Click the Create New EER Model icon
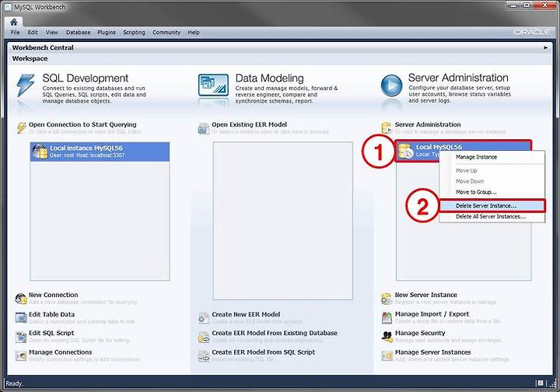Image resolution: width=560 pixels, height=392 pixels. point(204,318)
